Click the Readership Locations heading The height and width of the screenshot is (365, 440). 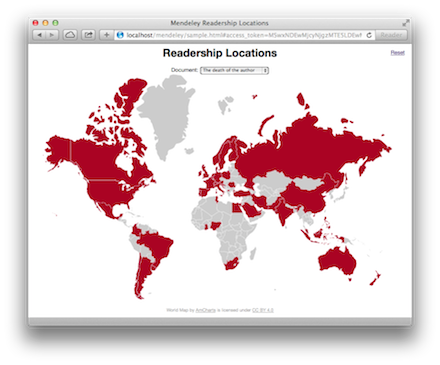(220, 53)
